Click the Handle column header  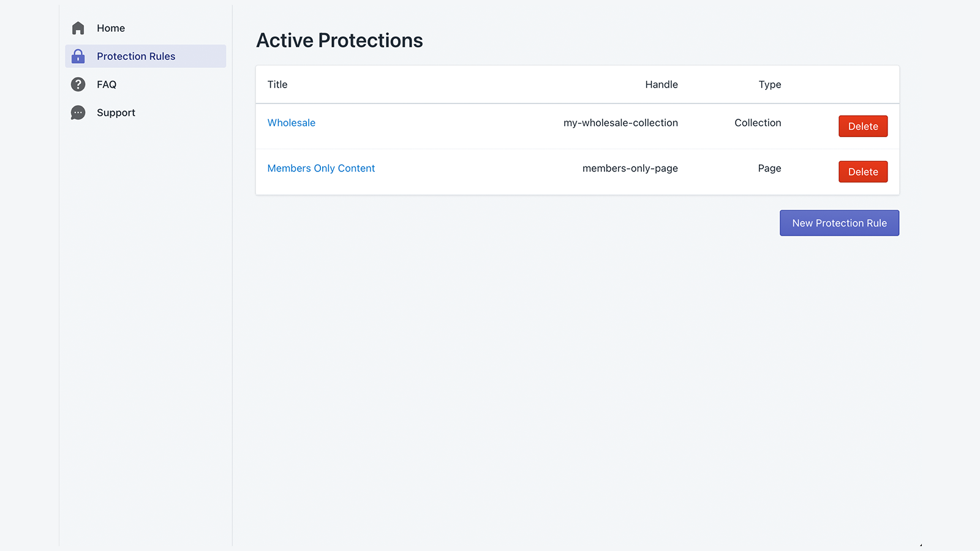pyautogui.click(x=661, y=84)
